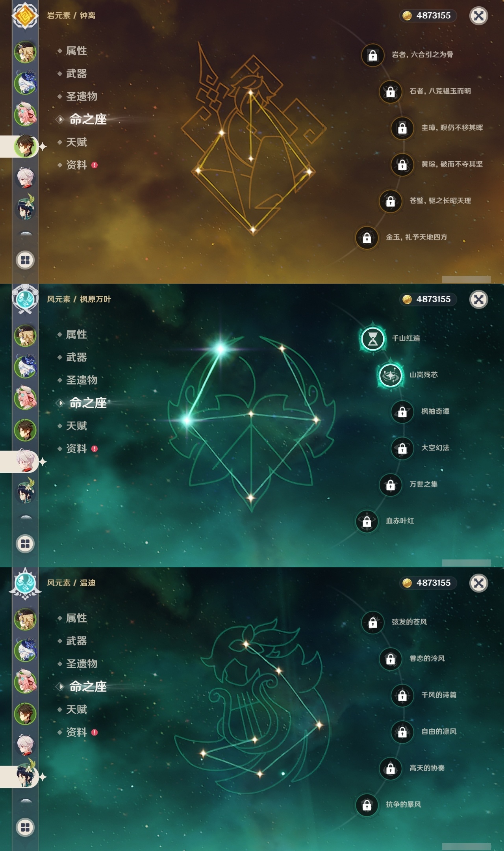This screenshot has width=504, height=851.
Task: Click the Geo emblem beside 岩元素 / 钟离
Action: (x=25, y=16)
